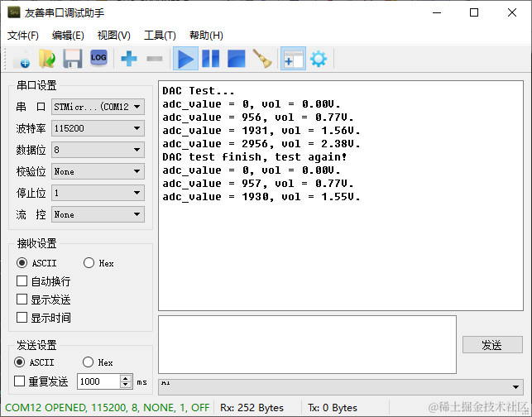Enable the 重复发送 checkbox
The height and width of the screenshot is (417, 532).
pos(41,381)
